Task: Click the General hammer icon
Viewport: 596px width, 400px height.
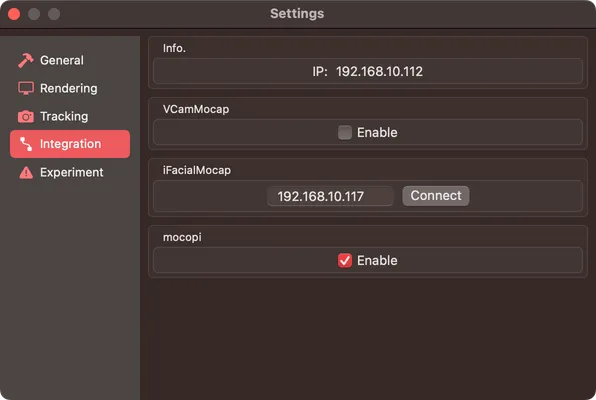Action: click(x=26, y=60)
